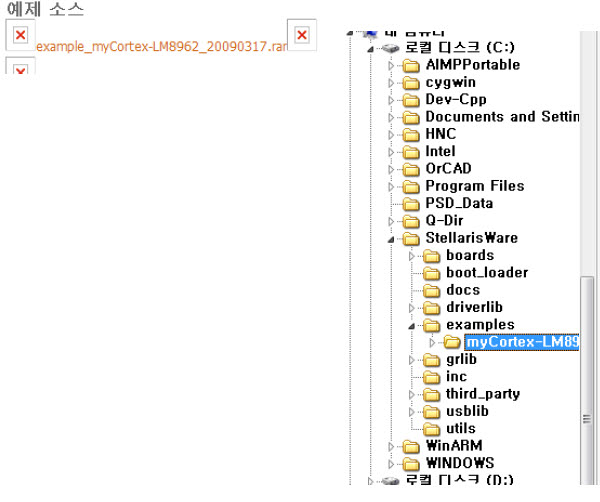Select the boards folder icon
Viewport: 600px width, 502px height.
click(x=432, y=256)
